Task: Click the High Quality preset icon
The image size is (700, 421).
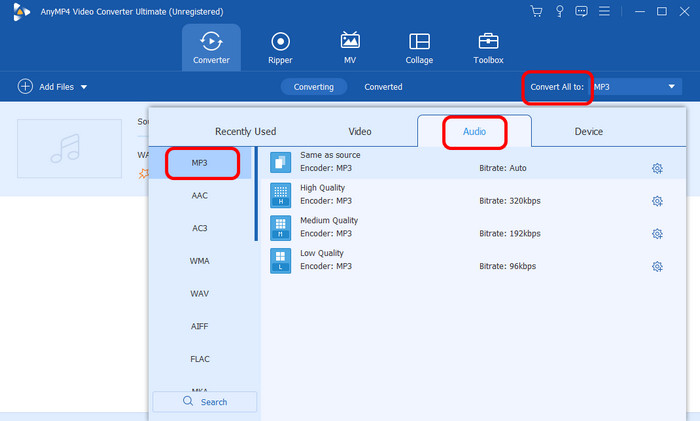Action: 280,195
